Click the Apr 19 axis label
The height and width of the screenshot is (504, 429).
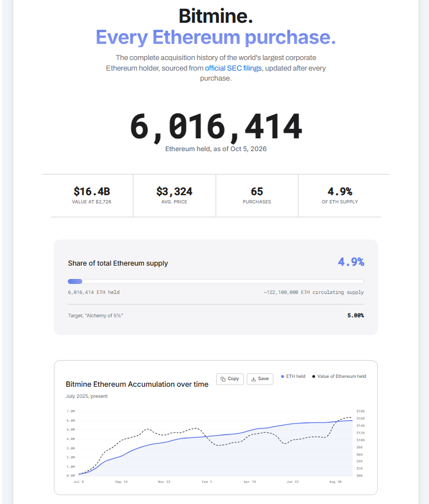pos(250,482)
